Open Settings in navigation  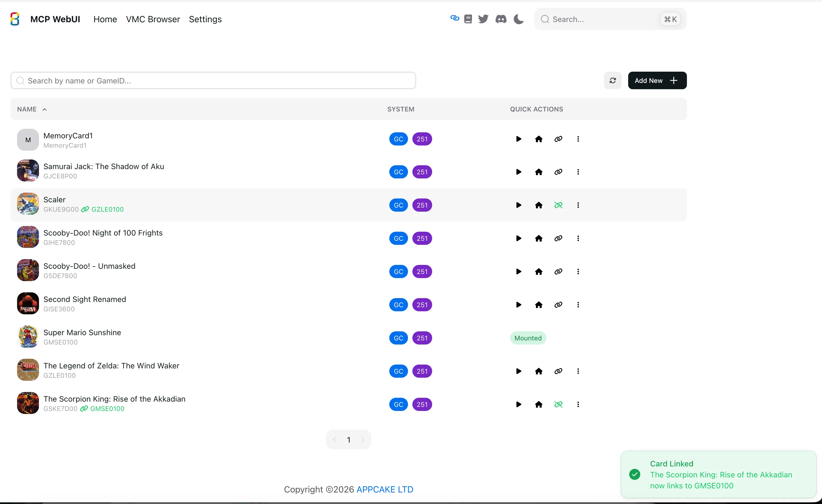pos(205,19)
